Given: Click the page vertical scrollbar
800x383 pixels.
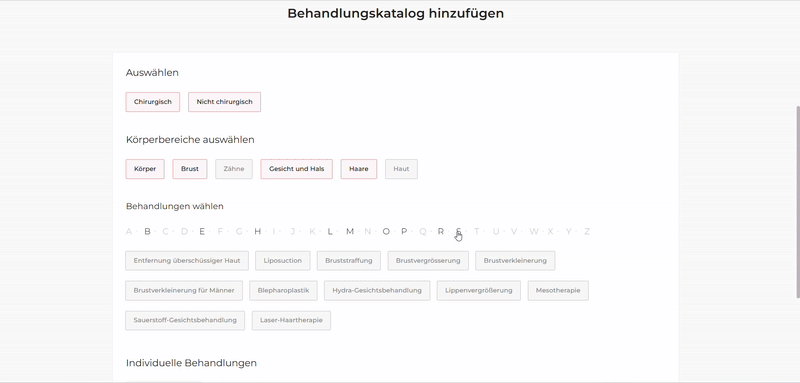Looking at the screenshot, I should [x=797, y=201].
